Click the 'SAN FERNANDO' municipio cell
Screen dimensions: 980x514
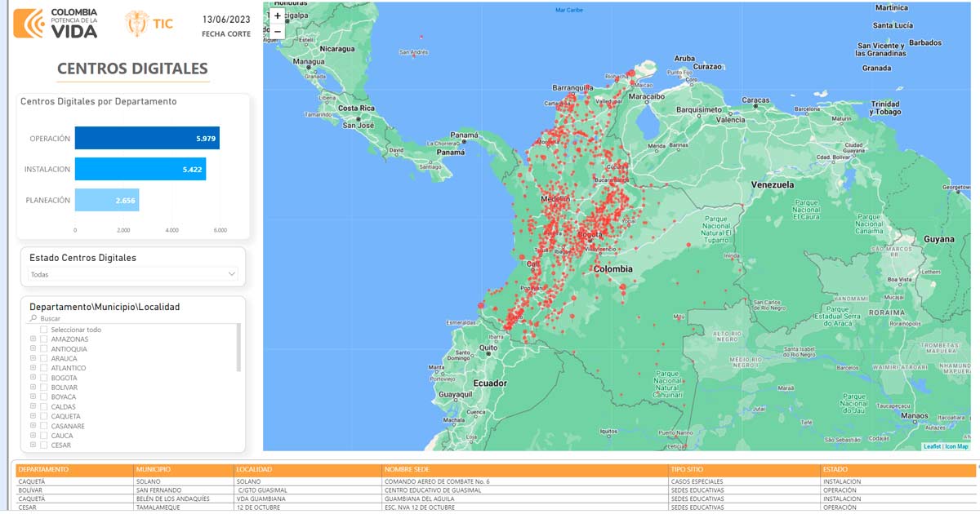click(184, 490)
